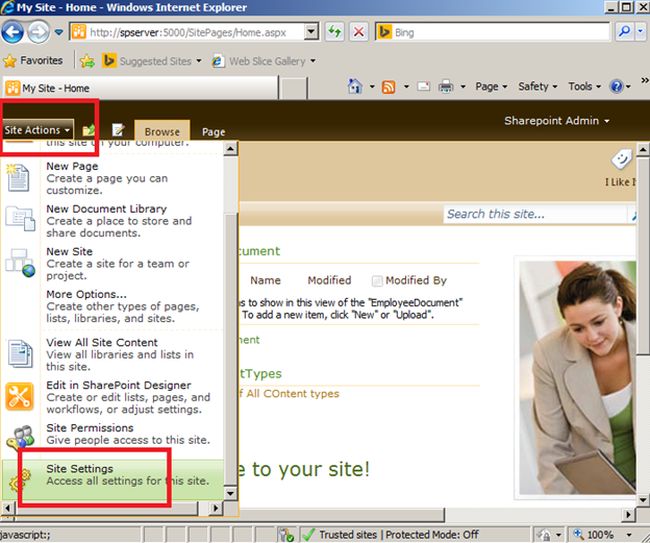650x543 pixels.
Task: Click the Edit page icon in ribbon
Action: point(118,130)
